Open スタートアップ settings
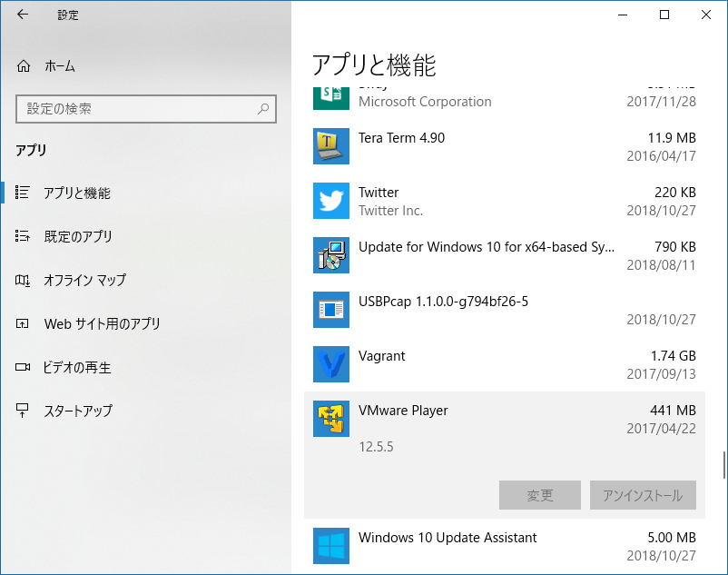728x575 pixels. [x=82, y=411]
